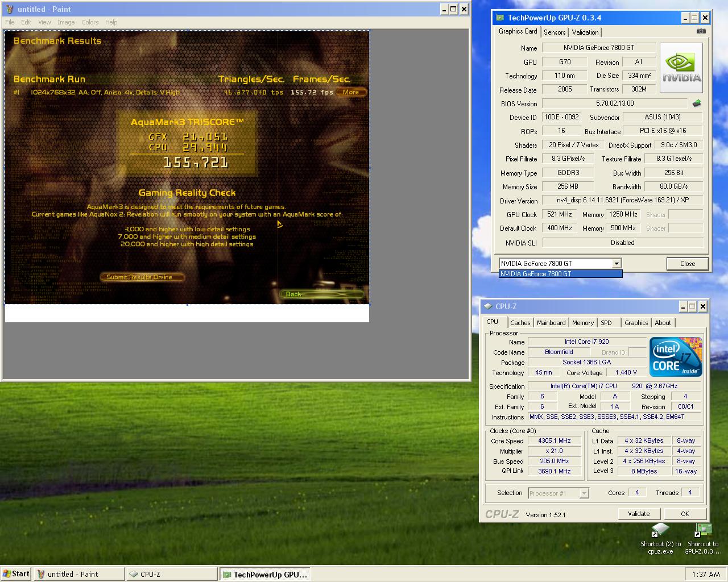Switch to the Mainboard tab in CPU-Z
Image resolution: width=728 pixels, height=582 pixels.
551,323
